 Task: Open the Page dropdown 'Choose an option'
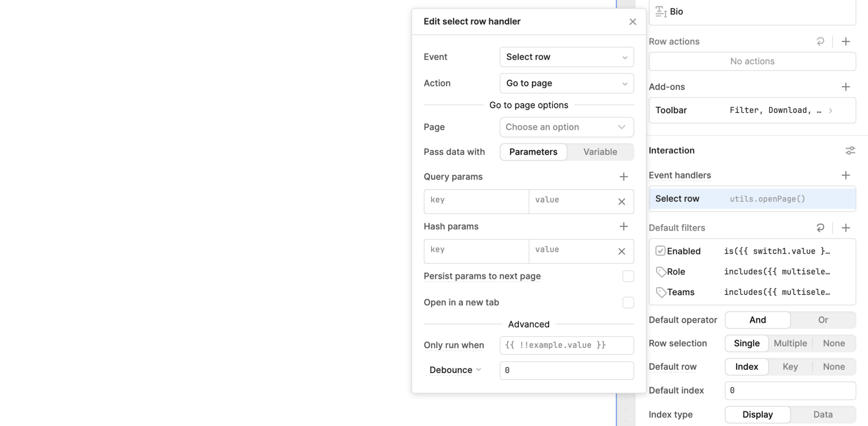[x=567, y=127]
